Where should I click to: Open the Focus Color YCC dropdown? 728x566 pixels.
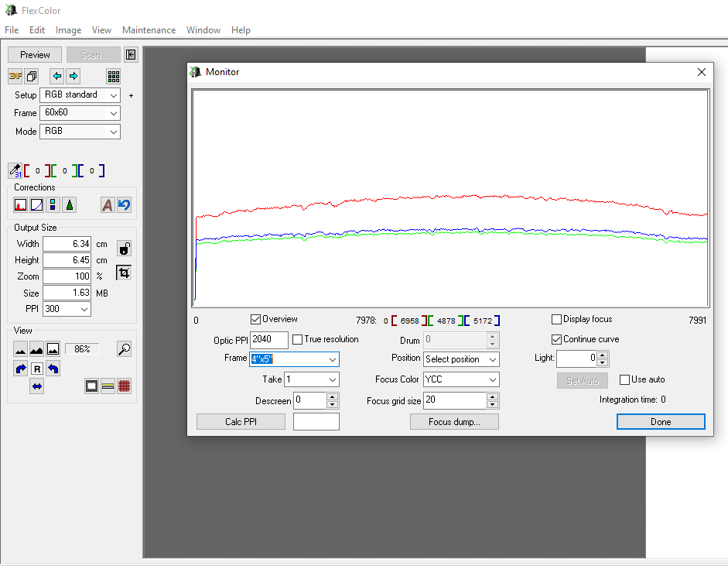tap(461, 379)
